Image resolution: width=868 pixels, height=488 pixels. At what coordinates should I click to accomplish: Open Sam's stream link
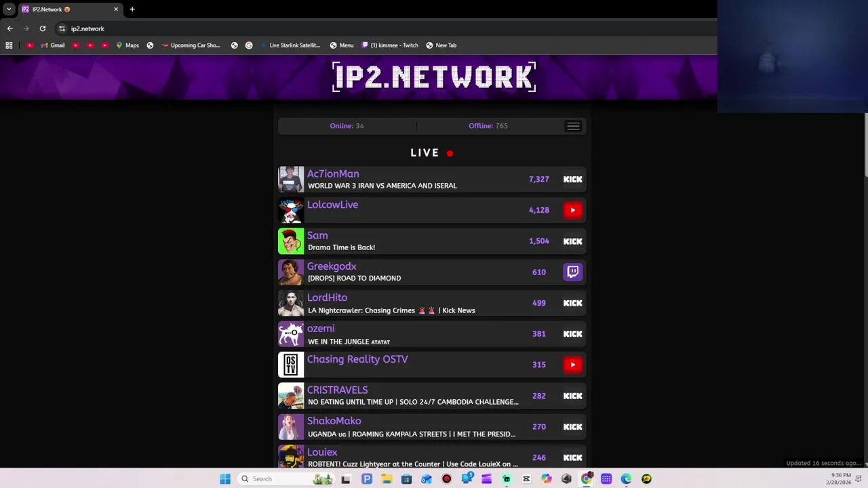(317, 236)
